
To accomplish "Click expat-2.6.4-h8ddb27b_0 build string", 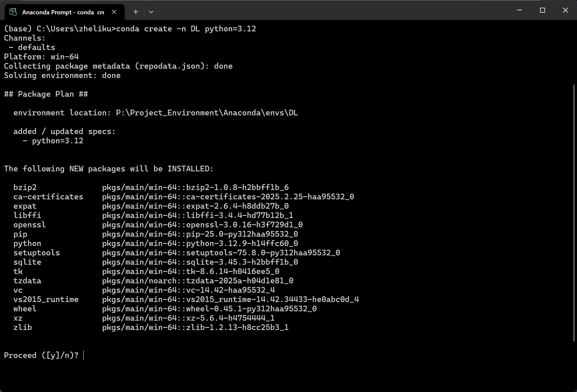I will point(237,206).
